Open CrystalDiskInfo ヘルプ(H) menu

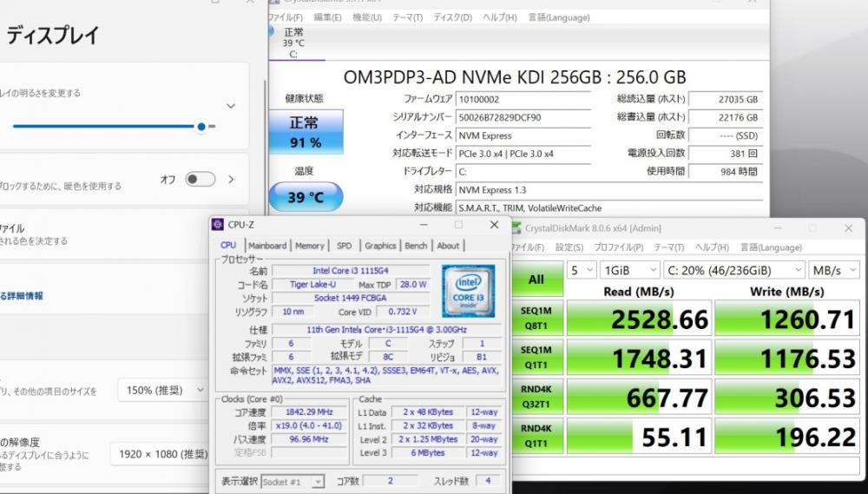[x=499, y=17]
